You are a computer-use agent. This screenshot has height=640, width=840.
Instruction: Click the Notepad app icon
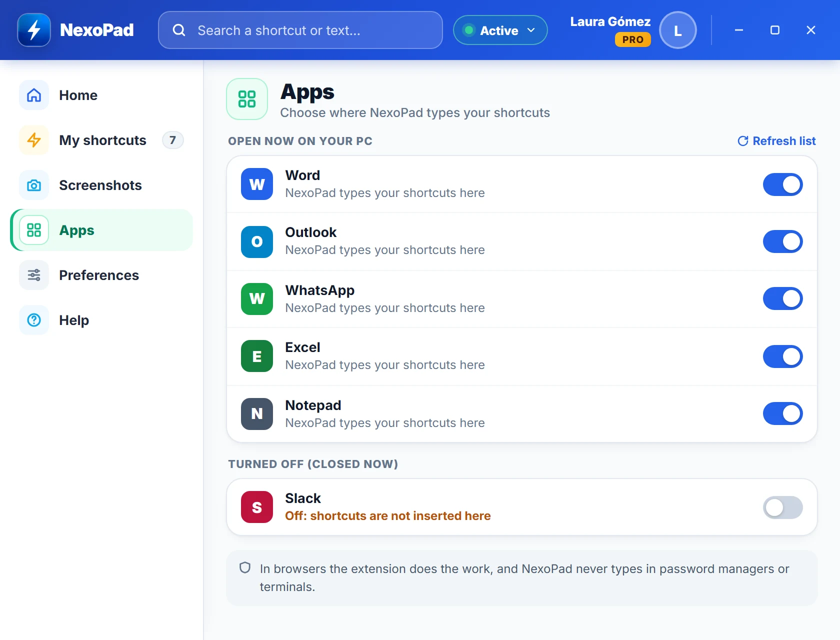[x=257, y=413]
